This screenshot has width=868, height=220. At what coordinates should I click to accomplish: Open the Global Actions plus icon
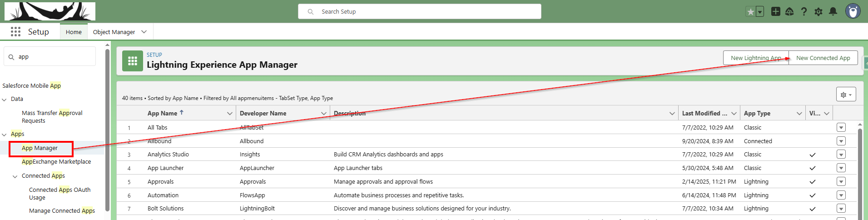click(x=776, y=12)
